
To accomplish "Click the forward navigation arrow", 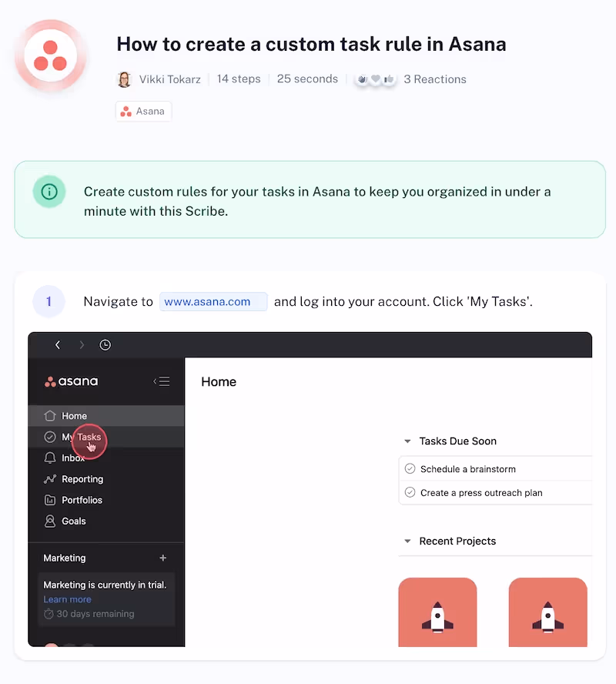I will pos(82,345).
